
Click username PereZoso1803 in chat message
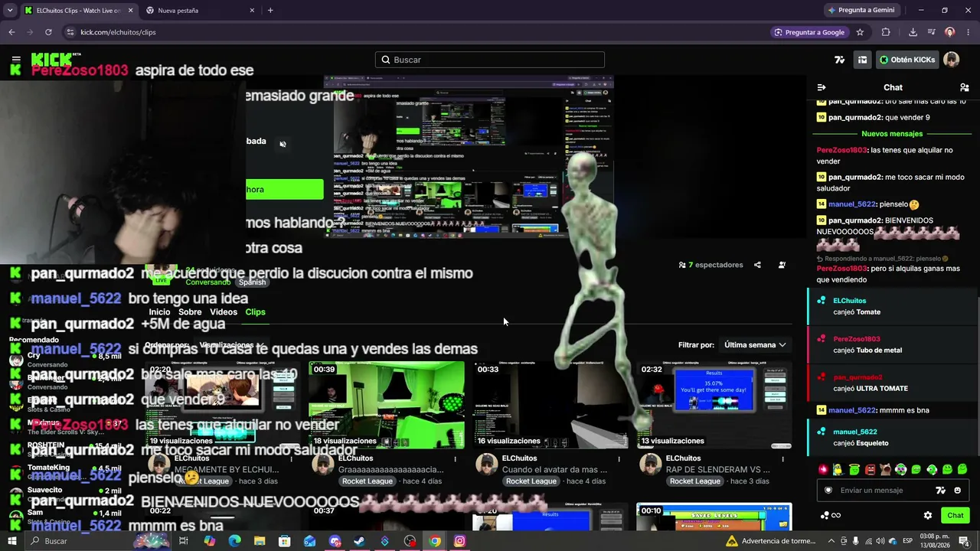point(841,150)
